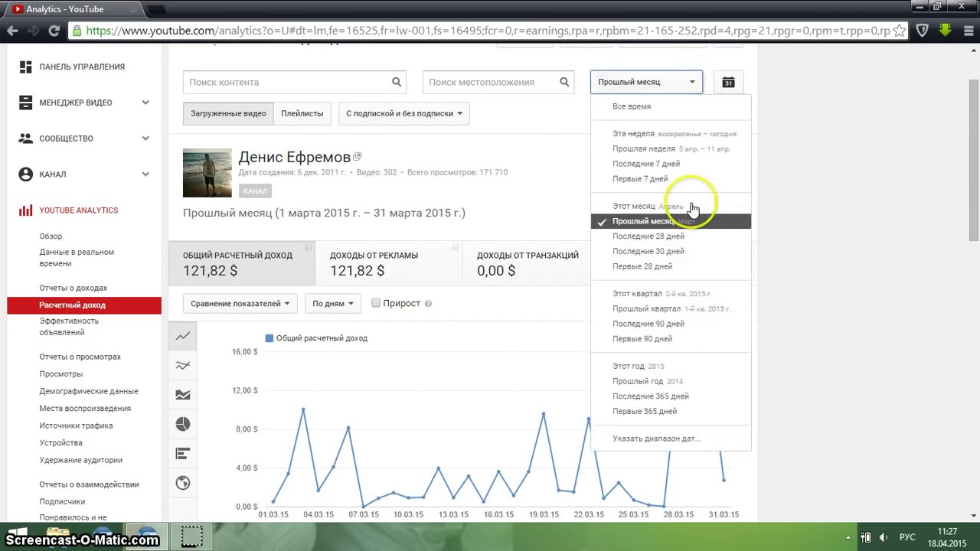Choose Прошлый год 2014 option
This screenshot has width=980, height=551.
[647, 381]
